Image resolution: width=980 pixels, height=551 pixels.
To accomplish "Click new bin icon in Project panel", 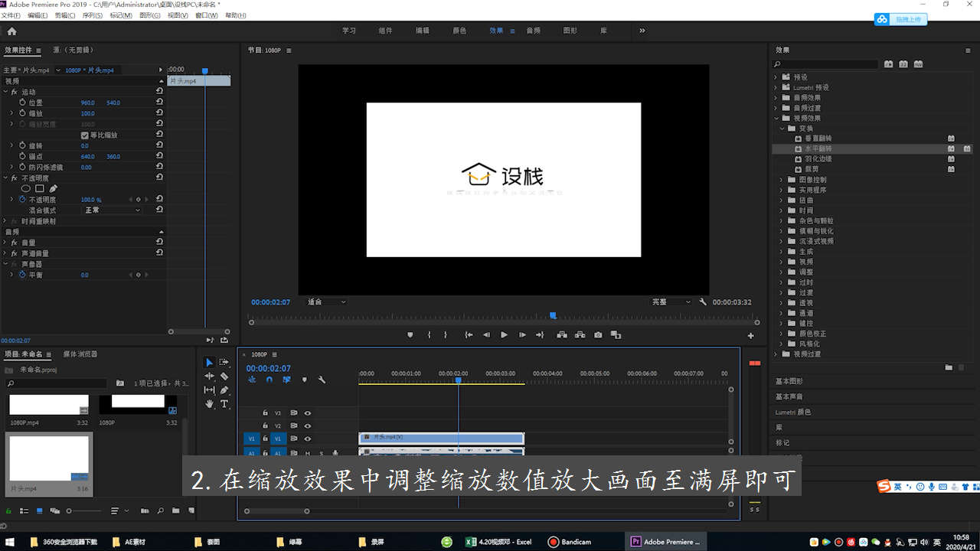I will click(x=175, y=510).
